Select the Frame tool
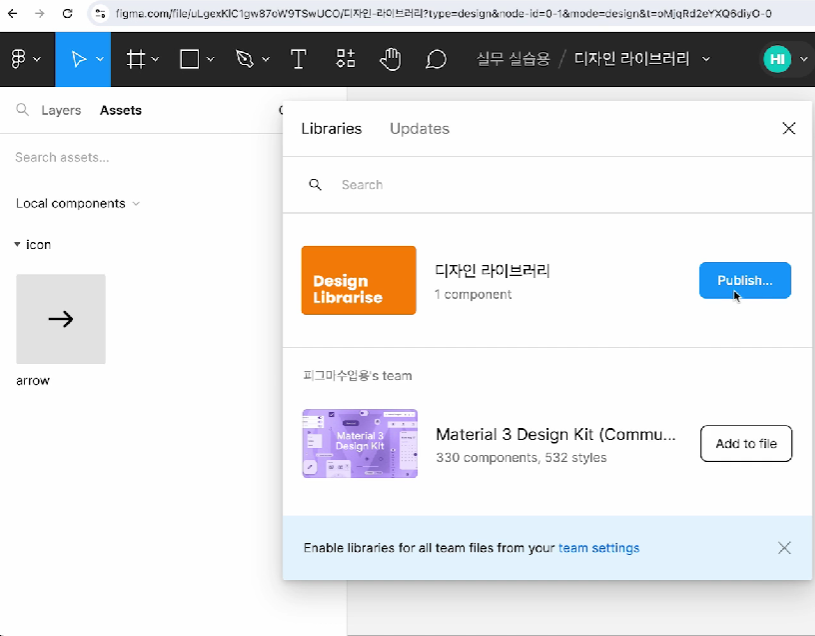815x636 pixels. 136,59
